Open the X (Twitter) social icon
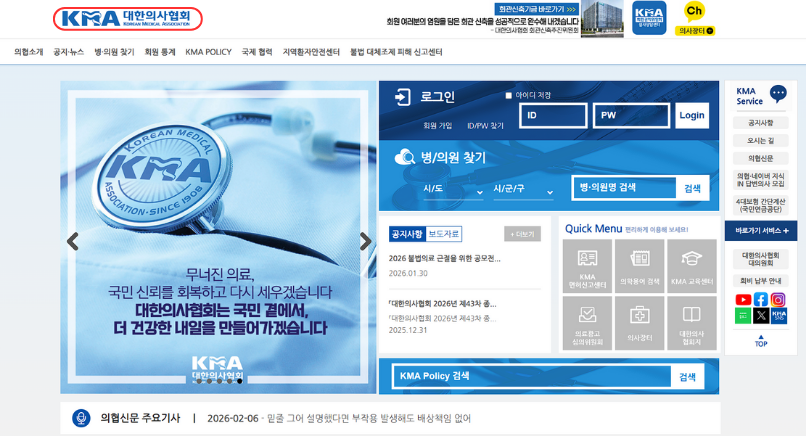 [x=761, y=316]
